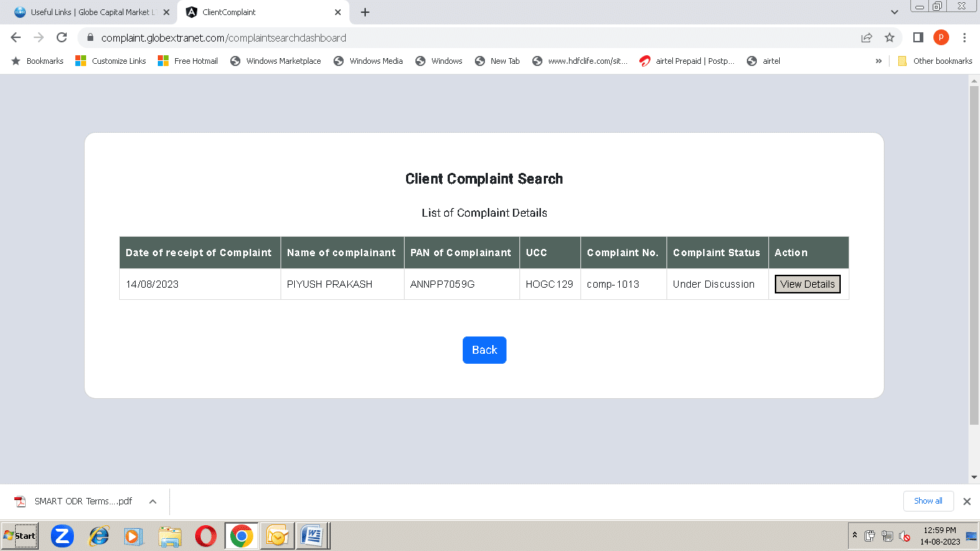Viewport: 980px width, 551px height.
Task: Click Show all downloads button
Action: 928,501
